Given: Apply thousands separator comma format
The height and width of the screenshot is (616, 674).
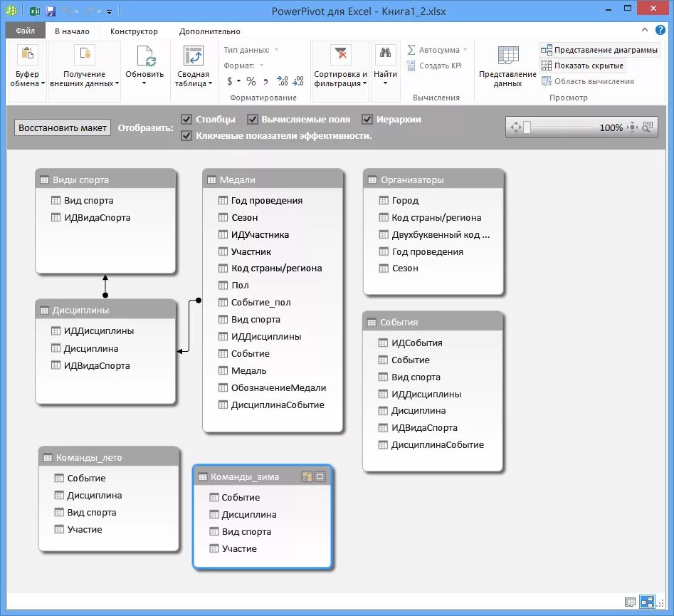Looking at the screenshot, I should [265, 81].
